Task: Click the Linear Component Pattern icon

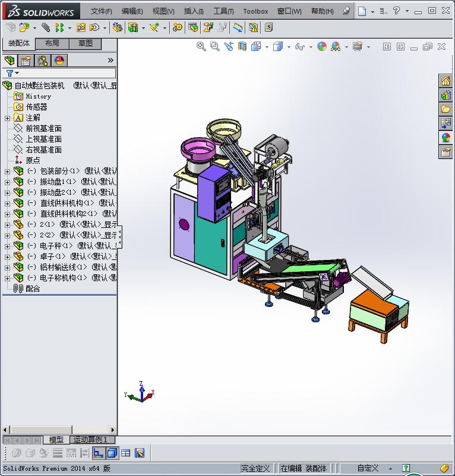Action: pyautogui.click(x=59, y=28)
